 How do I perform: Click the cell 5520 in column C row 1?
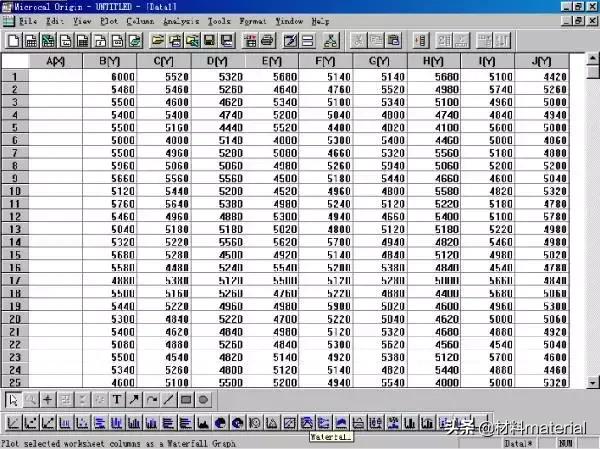pos(163,77)
